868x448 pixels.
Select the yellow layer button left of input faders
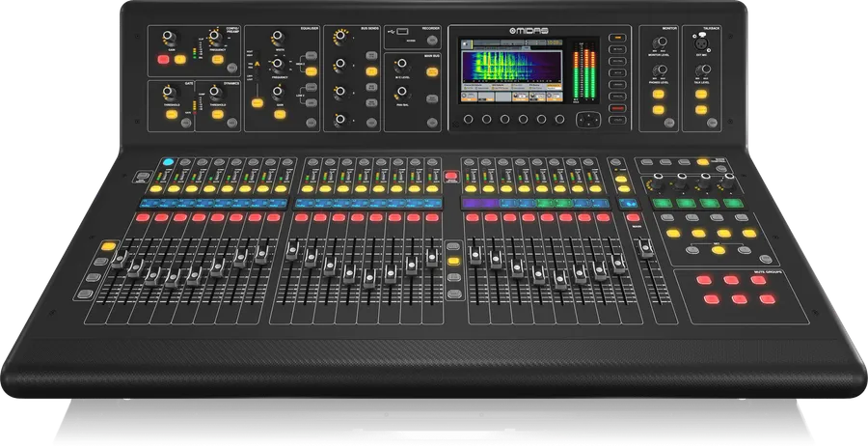tap(108, 246)
